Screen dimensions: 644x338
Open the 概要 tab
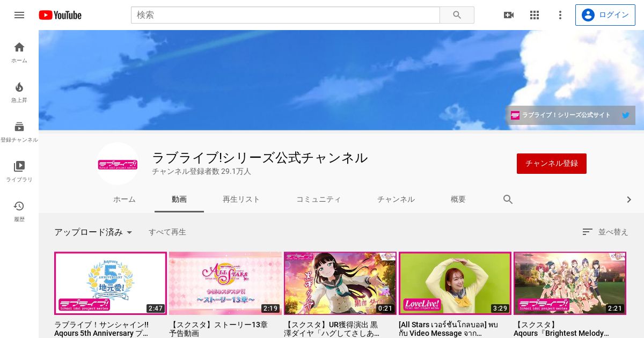coord(458,200)
